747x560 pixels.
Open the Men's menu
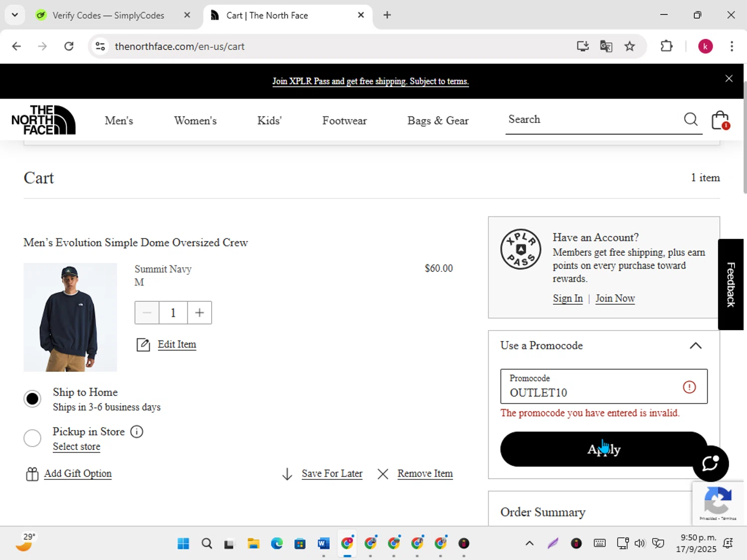[119, 120]
